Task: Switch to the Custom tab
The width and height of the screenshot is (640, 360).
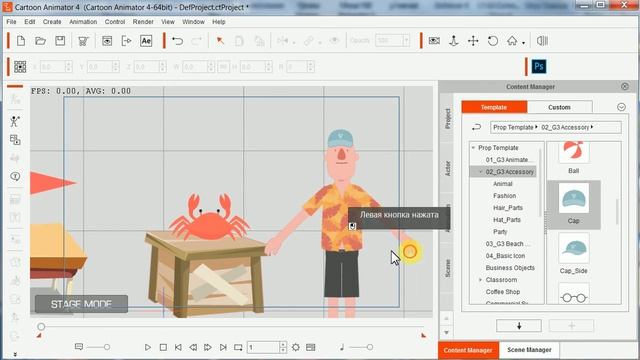Action: click(x=559, y=107)
